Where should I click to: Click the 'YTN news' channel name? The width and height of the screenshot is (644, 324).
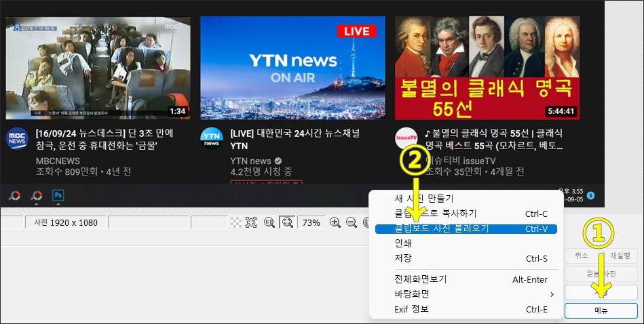pos(250,161)
